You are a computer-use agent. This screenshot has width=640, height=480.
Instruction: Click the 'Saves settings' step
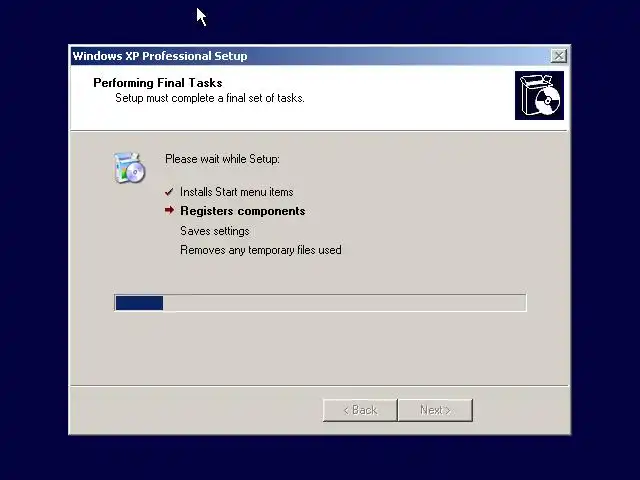pyautogui.click(x=215, y=231)
